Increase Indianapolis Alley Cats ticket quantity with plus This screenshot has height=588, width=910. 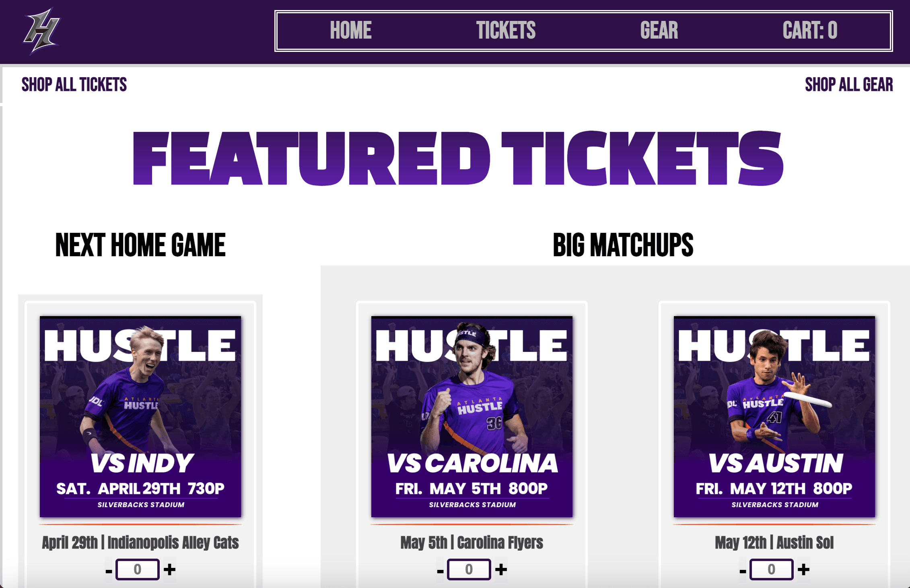click(x=170, y=569)
